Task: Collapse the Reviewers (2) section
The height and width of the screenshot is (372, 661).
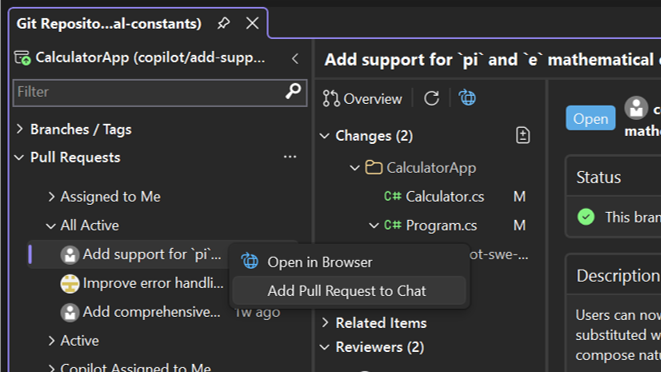Action: click(324, 347)
